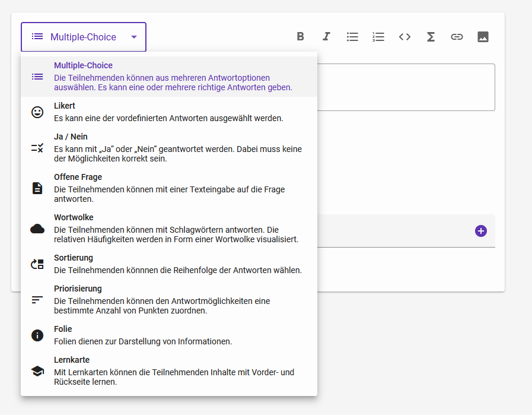Insert a code block
This screenshot has height=415, width=532.
(404, 37)
